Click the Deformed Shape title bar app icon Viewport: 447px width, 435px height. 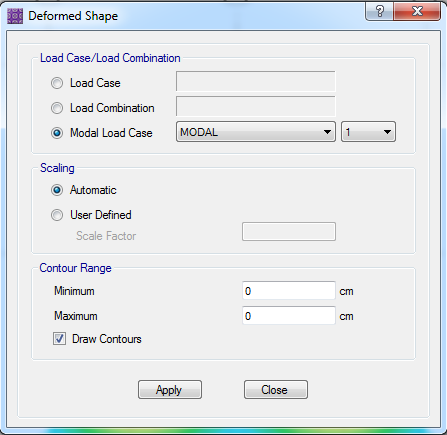point(15,16)
